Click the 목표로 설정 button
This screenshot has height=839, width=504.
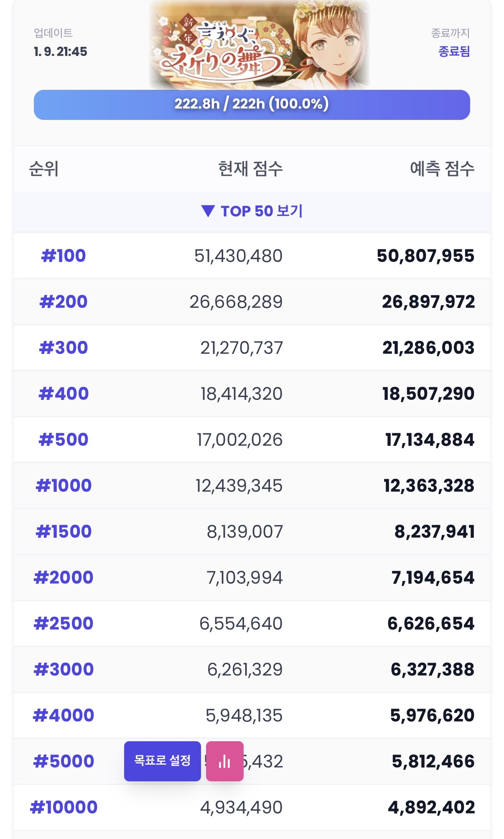pyautogui.click(x=163, y=761)
